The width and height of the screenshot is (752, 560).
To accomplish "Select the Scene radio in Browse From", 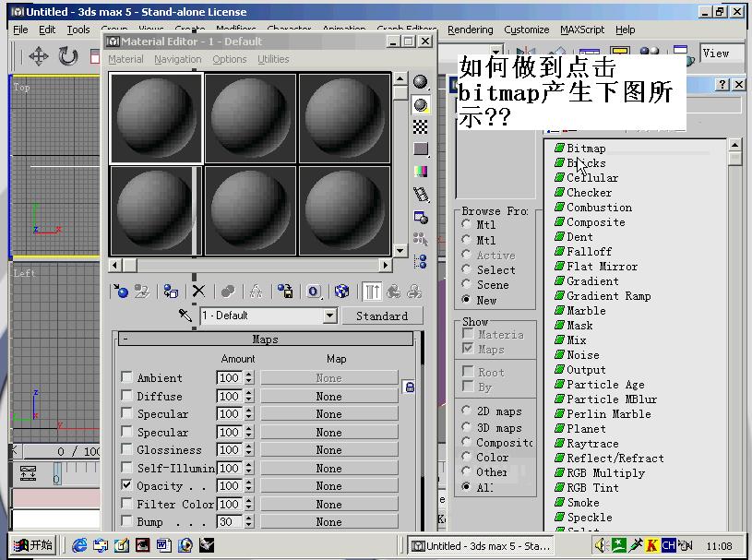I will point(466,284).
